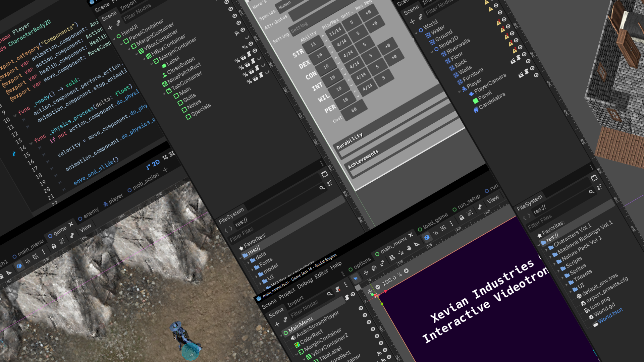The image size is (644, 362).
Task: Select the Move Mode tool above main_menu viewport
Action: [366, 273]
